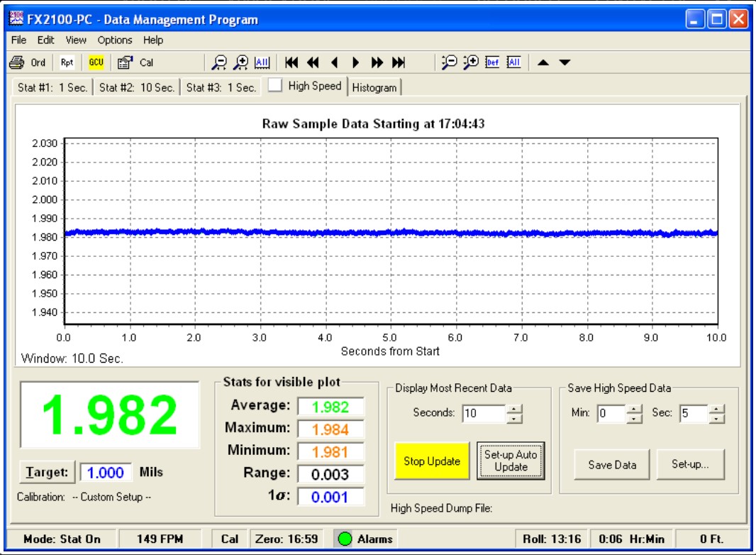Skip to the last data record

pos(399,62)
